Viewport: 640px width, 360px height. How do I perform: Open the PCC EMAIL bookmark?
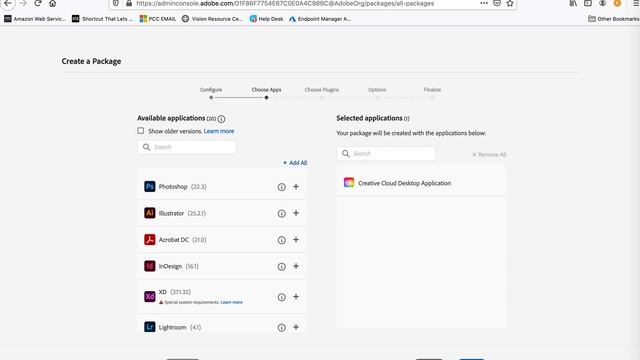[158, 19]
